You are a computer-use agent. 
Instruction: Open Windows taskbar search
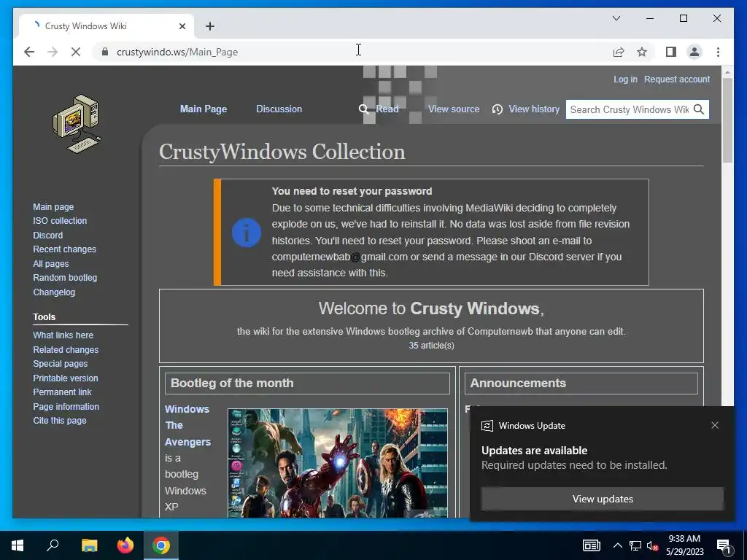click(53, 545)
